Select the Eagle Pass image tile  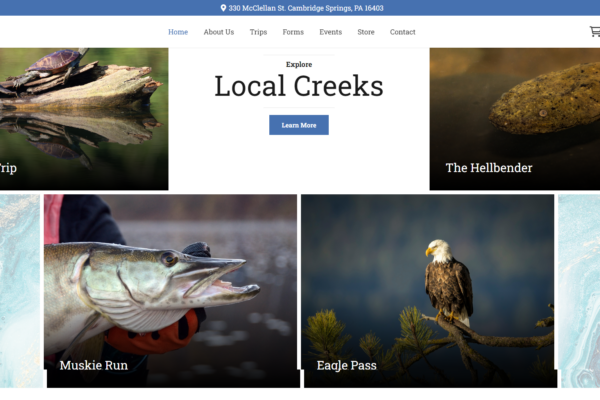click(x=429, y=291)
